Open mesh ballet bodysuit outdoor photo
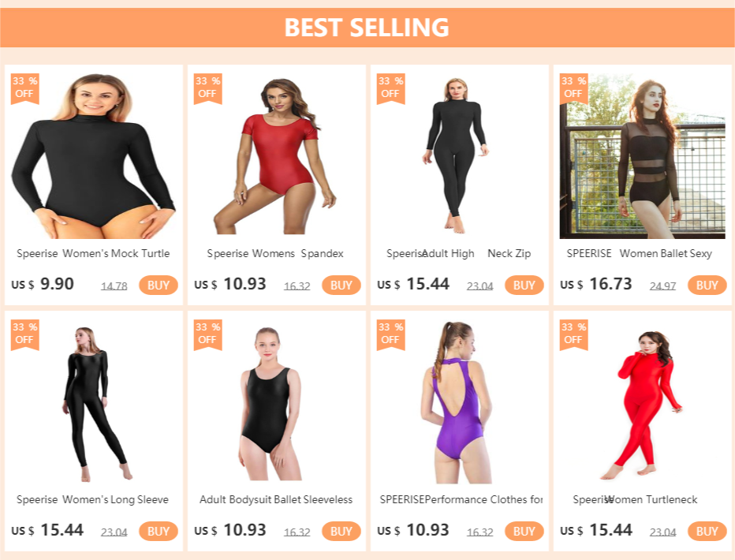The image size is (735, 560). point(642,155)
